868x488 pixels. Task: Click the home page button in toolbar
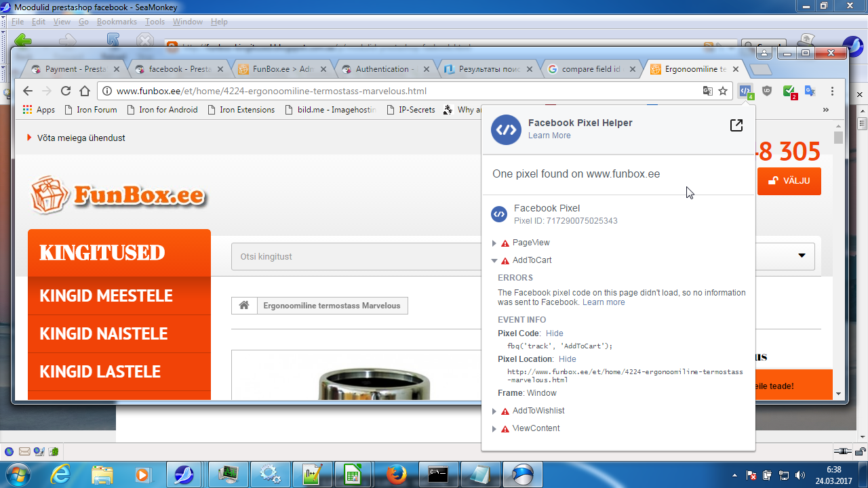click(85, 91)
